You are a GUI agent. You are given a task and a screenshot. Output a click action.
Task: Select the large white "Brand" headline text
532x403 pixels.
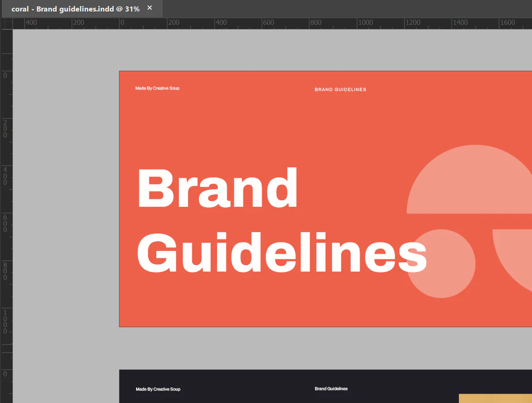(x=217, y=188)
